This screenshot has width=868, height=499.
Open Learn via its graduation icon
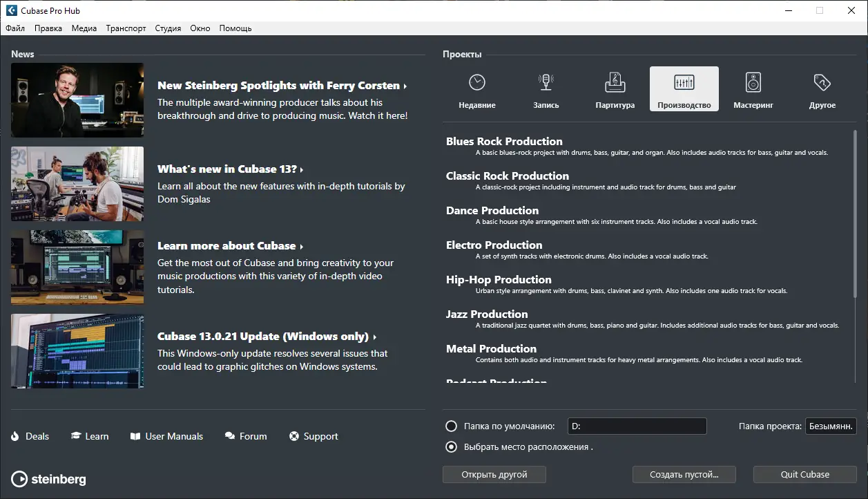(x=76, y=435)
